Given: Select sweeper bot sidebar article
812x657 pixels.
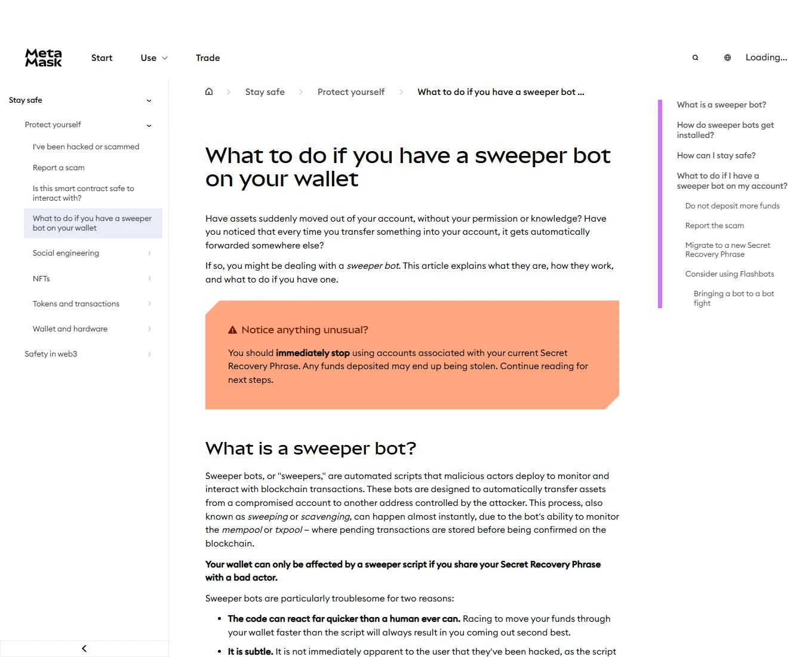Looking at the screenshot, I should (93, 223).
